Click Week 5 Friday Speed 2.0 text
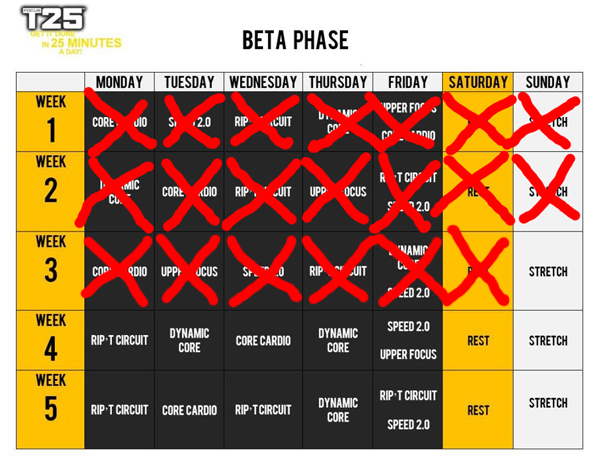 point(408,424)
